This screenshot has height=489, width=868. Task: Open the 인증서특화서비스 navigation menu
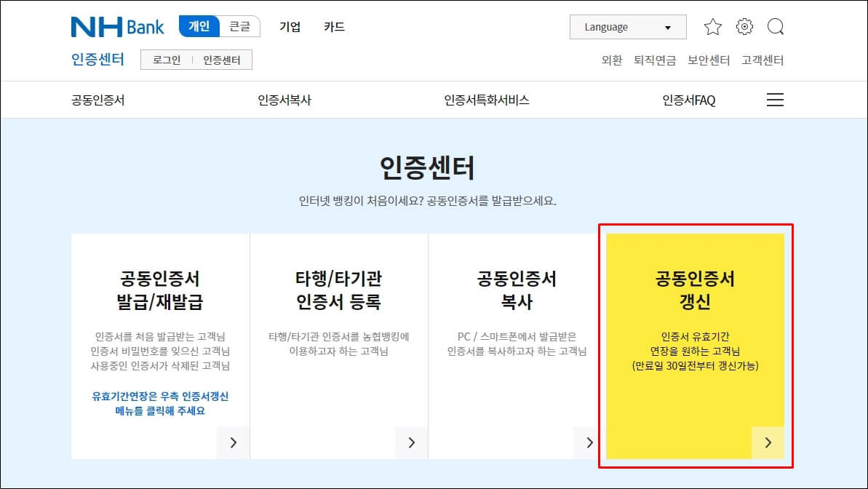[x=486, y=100]
